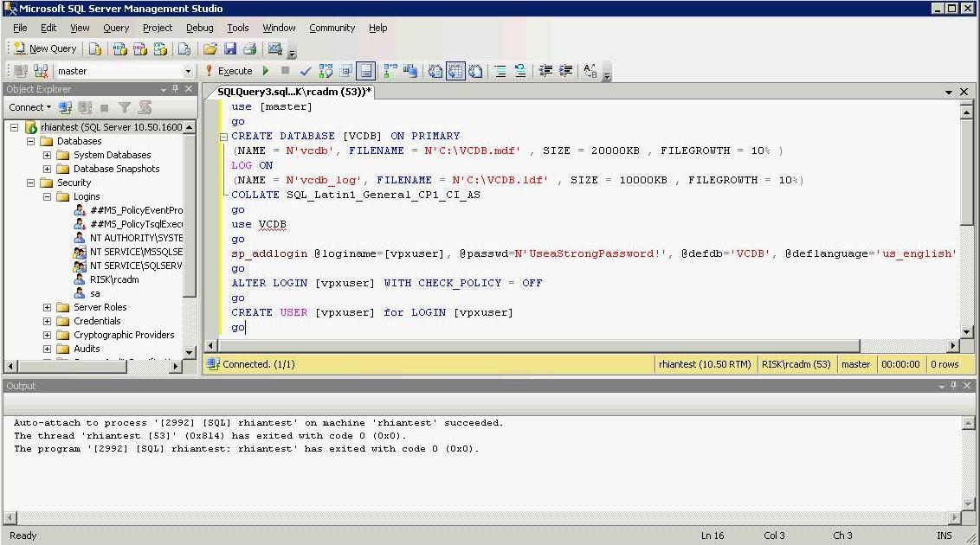Switch output to Results to File
The height and width of the screenshot is (545, 980).
coord(475,71)
